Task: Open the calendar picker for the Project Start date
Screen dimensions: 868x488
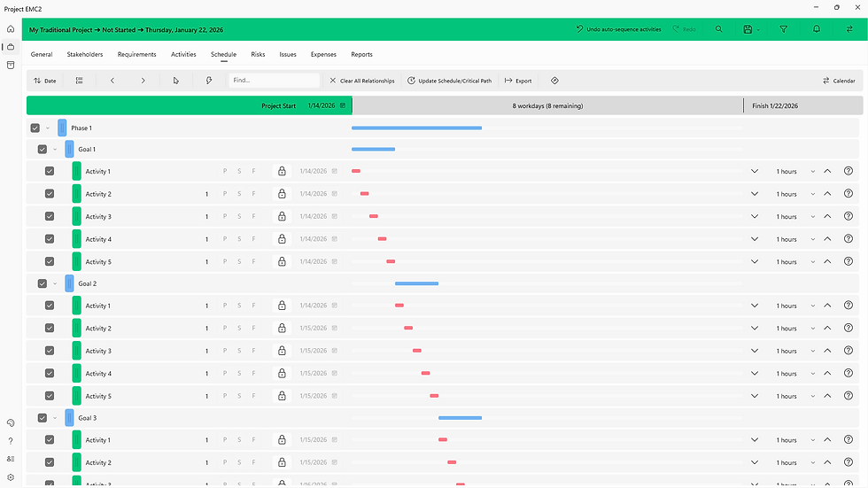Action: coord(343,105)
